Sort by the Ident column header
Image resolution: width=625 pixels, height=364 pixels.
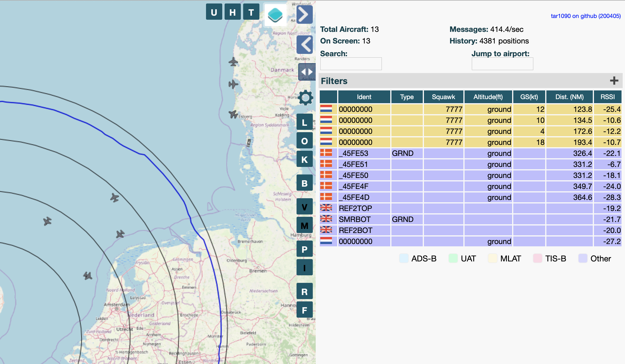coord(364,97)
